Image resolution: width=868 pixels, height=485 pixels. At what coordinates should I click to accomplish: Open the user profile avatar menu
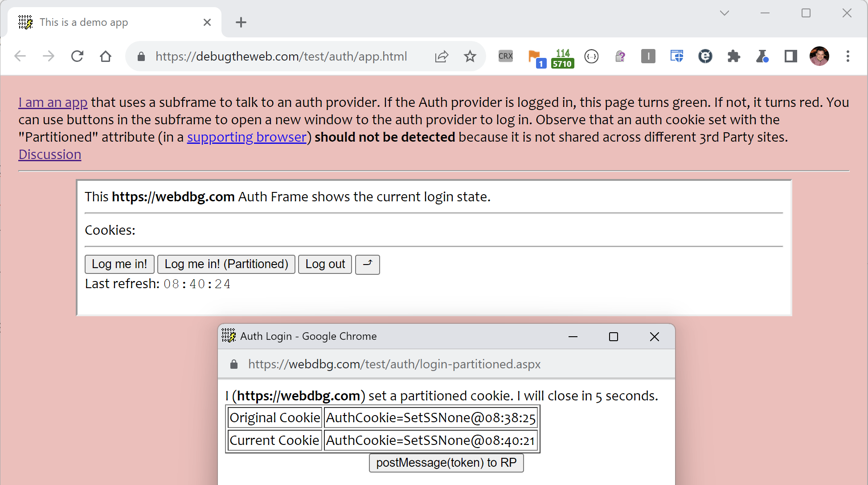(x=819, y=56)
